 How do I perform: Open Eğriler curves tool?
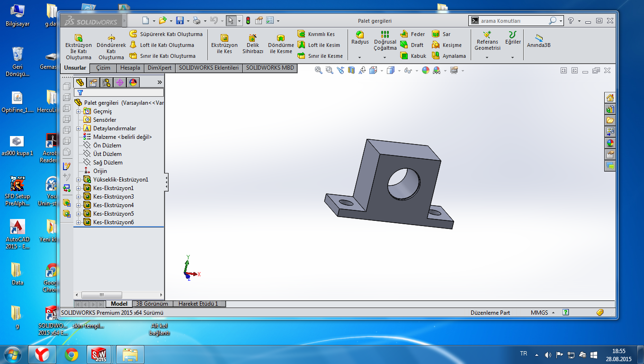(x=513, y=38)
